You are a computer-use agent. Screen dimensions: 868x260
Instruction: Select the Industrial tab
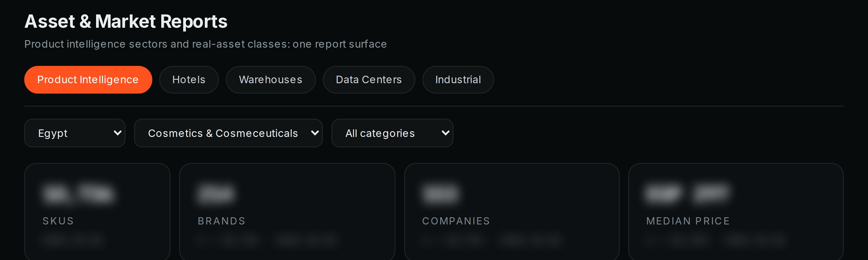click(458, 80)
